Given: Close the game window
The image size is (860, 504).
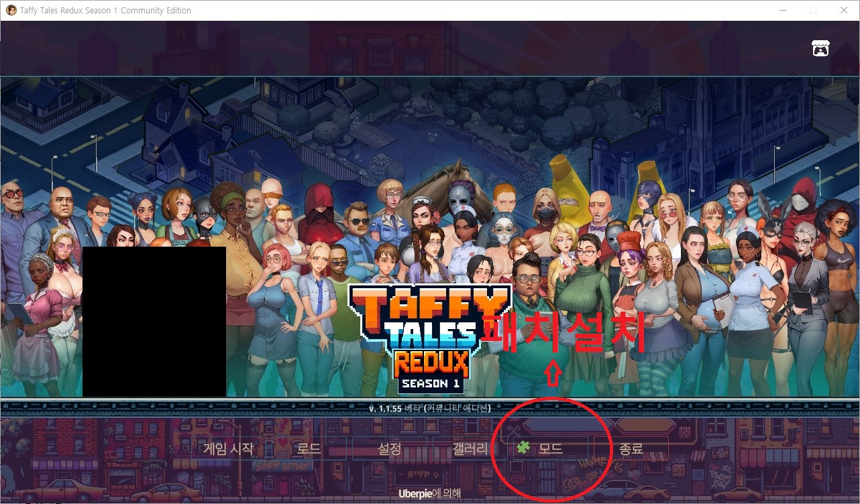Looking at the screenshot, I should tap(844, 10).
